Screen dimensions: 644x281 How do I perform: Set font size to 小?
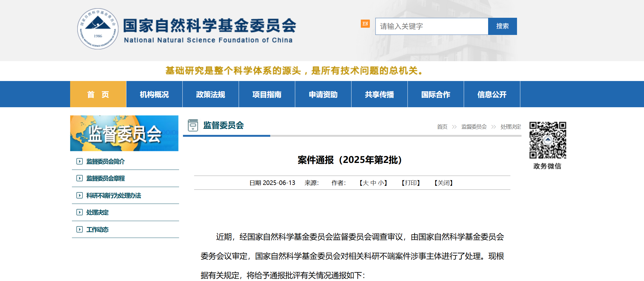[x=381, y=183]
